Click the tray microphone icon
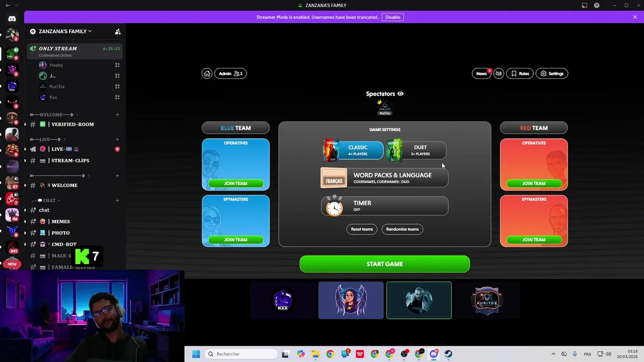Screen dimensions: 644x362 coord(575,354)
